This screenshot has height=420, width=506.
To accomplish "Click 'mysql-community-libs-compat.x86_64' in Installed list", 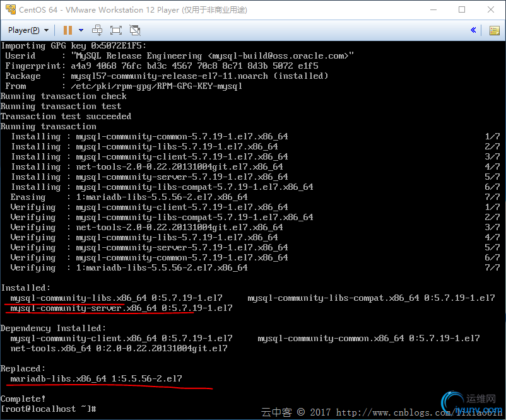I will pyautogui.click(x=333, y=298).
